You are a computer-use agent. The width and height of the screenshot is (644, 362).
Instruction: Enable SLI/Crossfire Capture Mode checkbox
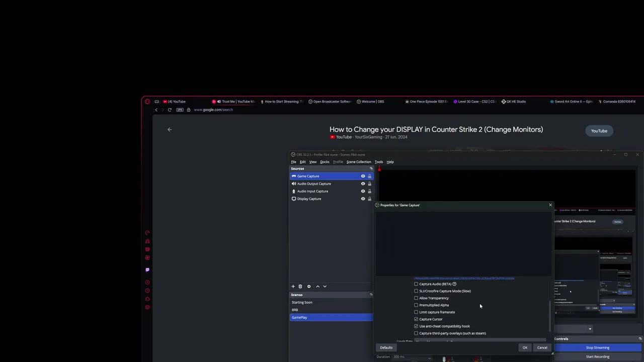coord(416,291)
